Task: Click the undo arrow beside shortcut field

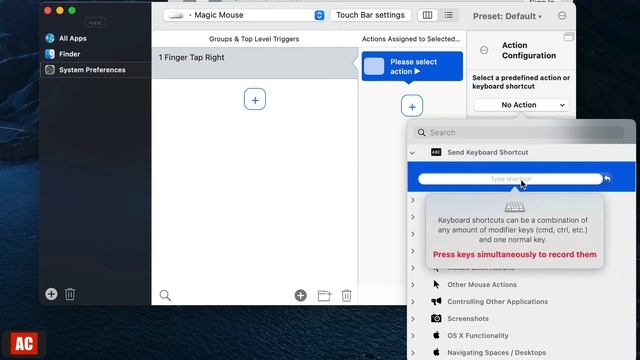Action: click(608, 179)
